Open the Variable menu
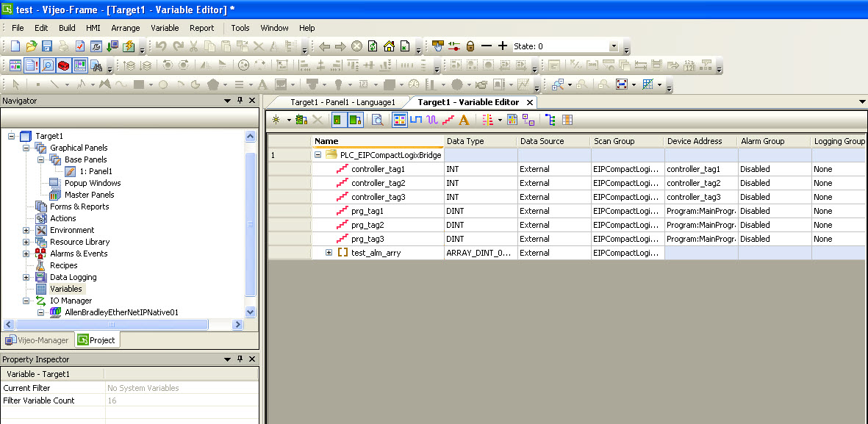 tap(165, 28)
